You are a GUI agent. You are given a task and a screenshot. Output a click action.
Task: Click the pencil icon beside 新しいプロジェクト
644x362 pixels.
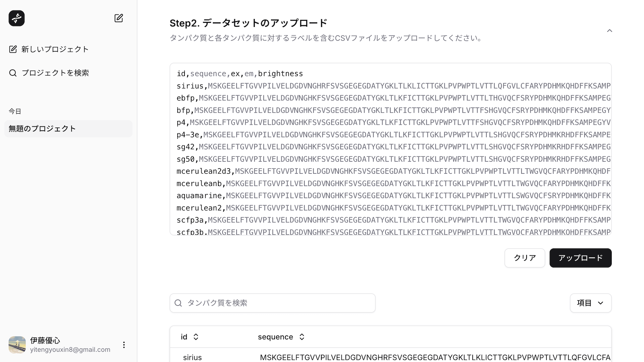[x=13, y=49]
